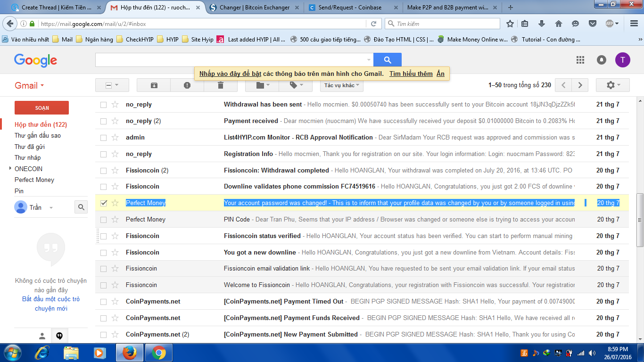Image resolution: width=644 pixels, height=362 pixels.
Task: Switch to "Make P2P and B2B payment" tab
Action: 453,8
